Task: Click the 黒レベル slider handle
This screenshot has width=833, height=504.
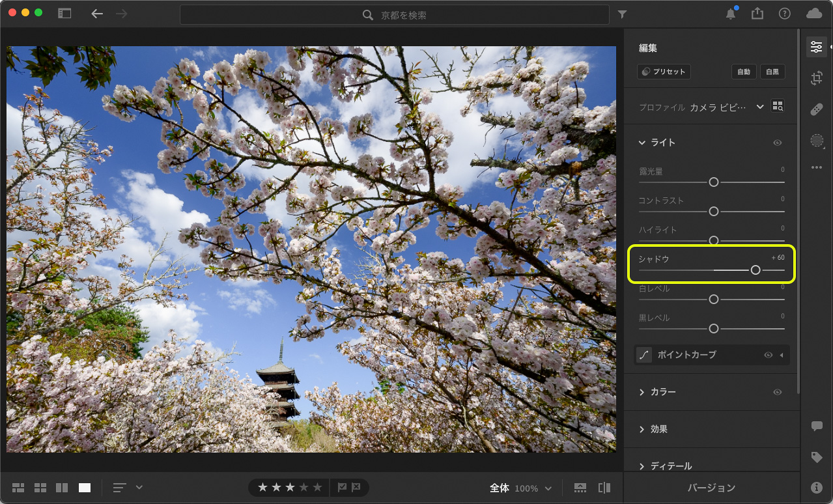Action: pyautogui.click(x=714, y=329)
